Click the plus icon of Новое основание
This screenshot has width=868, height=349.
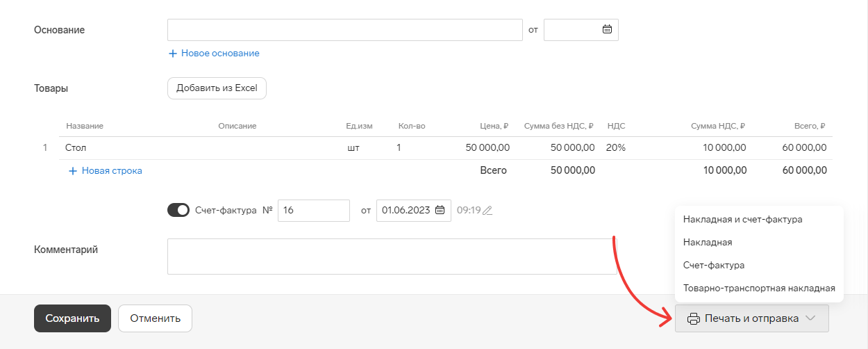coord(173,53)
